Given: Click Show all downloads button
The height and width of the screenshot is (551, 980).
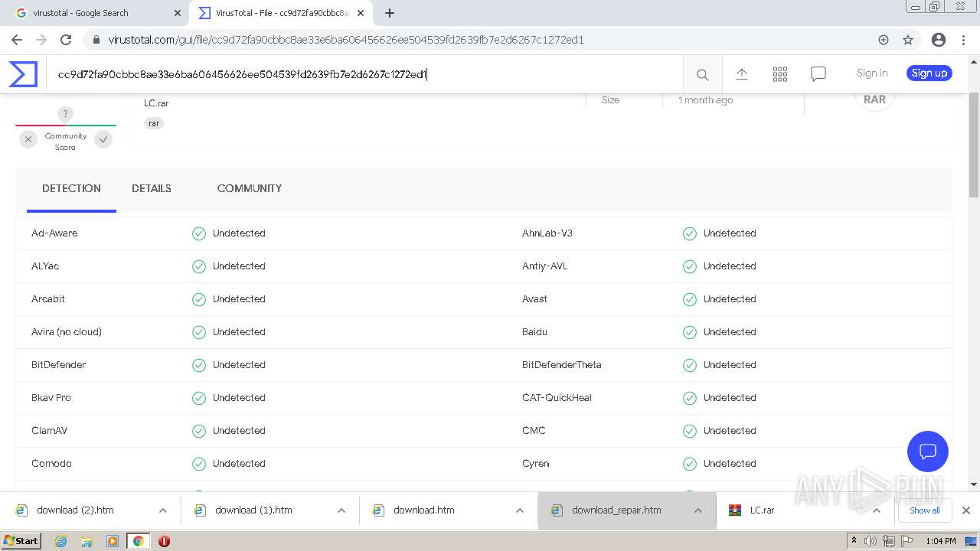Looking at the screenshot, I should point(925,510).
